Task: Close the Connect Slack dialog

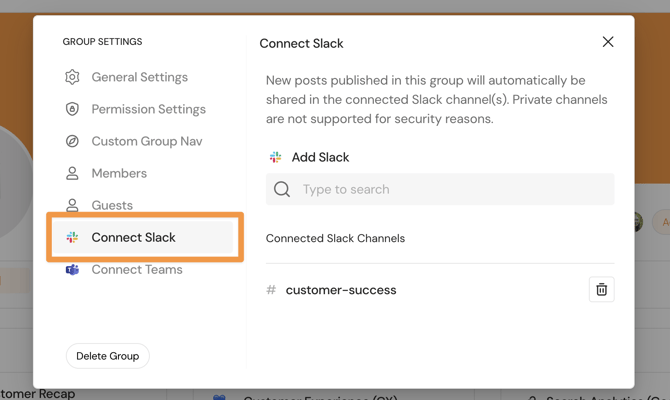Action: [x=608, y=42]
